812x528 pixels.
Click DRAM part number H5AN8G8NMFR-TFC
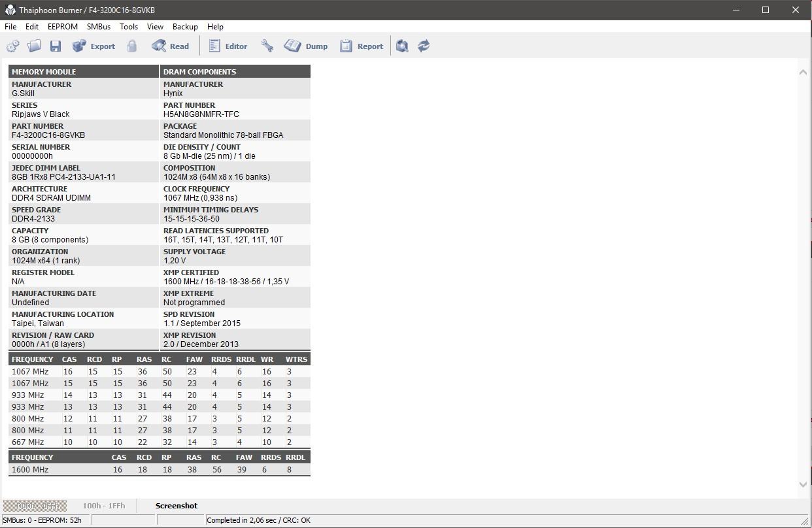201,114
